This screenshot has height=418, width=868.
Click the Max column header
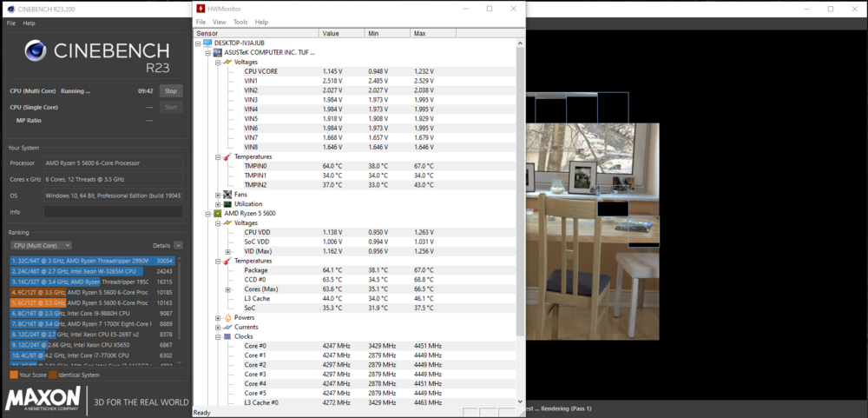pyautogui.click(x=419, y=33)
